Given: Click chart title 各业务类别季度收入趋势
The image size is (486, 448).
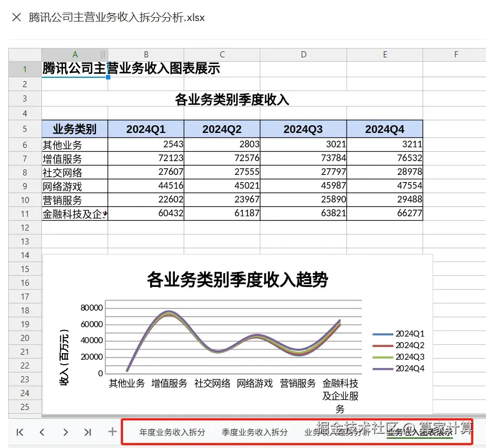Looking at the screenshot, I should pos(237,280).
